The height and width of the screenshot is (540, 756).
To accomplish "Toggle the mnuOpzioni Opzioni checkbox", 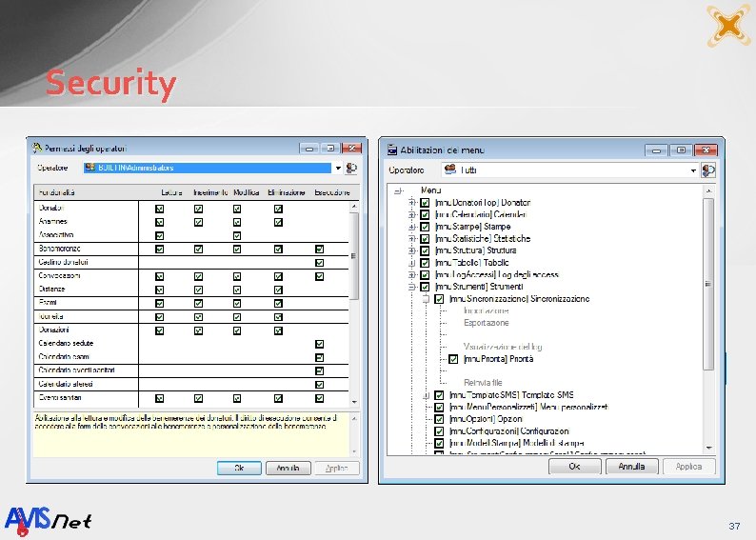I will coord(439,419).
